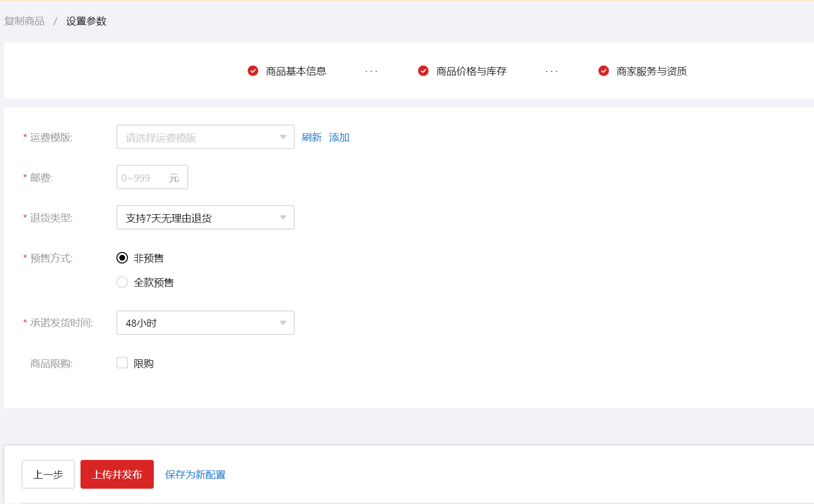Click the 退货类型 dropdown arrow icon
The height and width of the screenshot is (504, 814).
point(283,218)
